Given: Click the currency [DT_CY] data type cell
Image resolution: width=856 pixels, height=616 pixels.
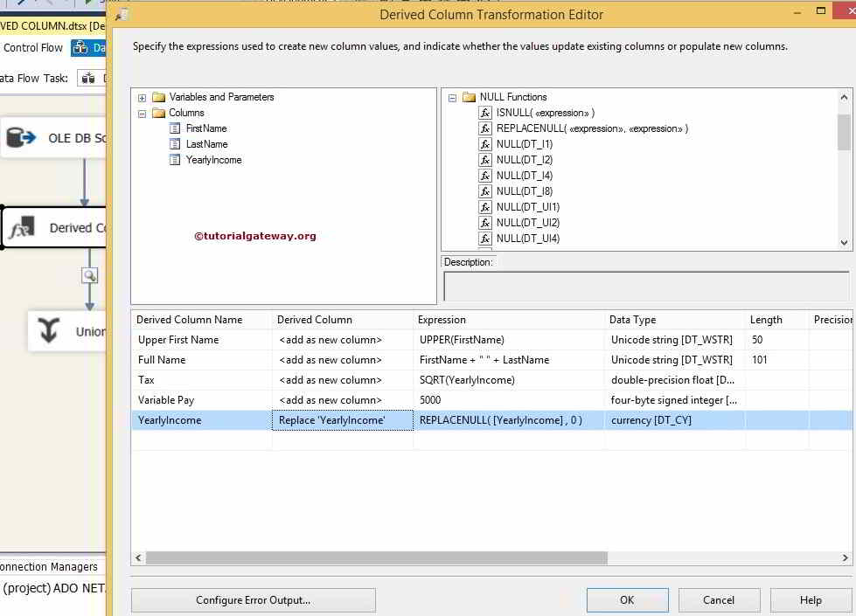Looking at the screenshot, I should (675, 420).
